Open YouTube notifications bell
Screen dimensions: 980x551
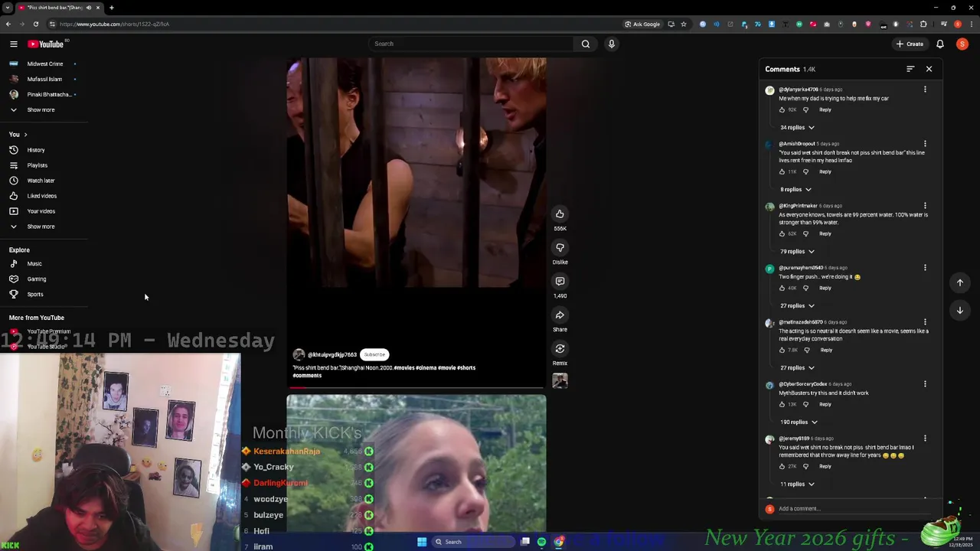tap(940, 44)
